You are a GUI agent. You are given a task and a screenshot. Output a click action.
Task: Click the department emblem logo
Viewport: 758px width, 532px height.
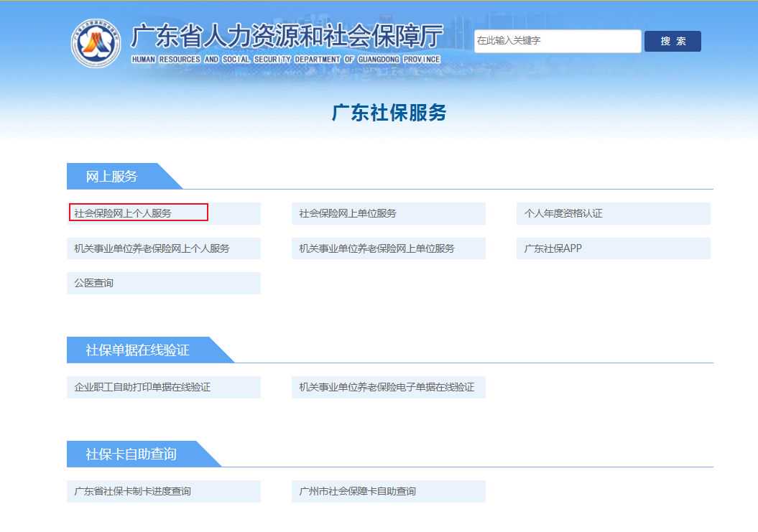[96, 44]
